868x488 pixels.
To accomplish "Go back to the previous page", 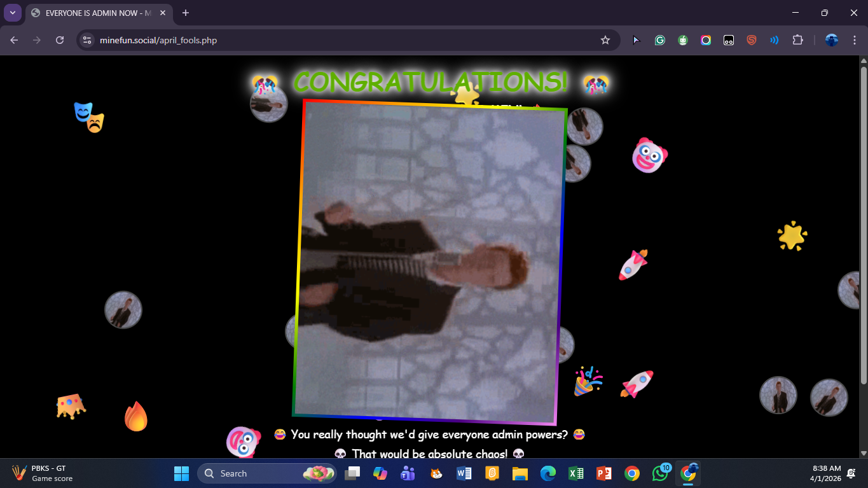I will 14,40.
